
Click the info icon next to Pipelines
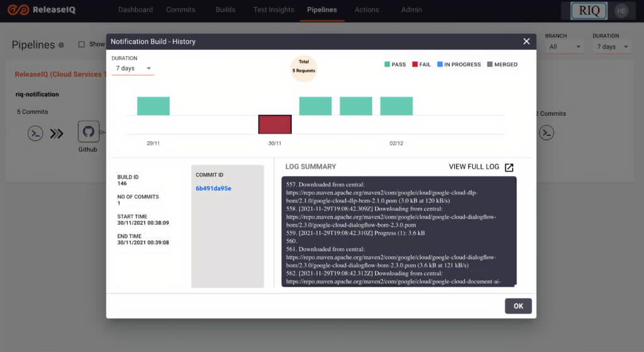(x=61, y=45)
